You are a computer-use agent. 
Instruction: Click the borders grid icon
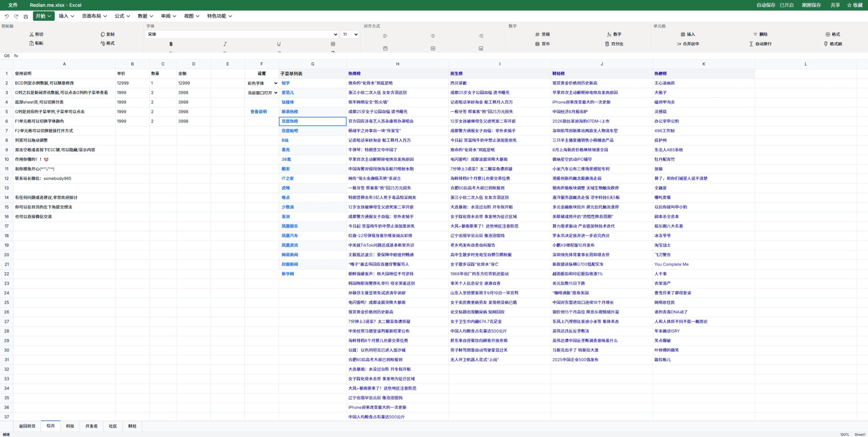333,44
